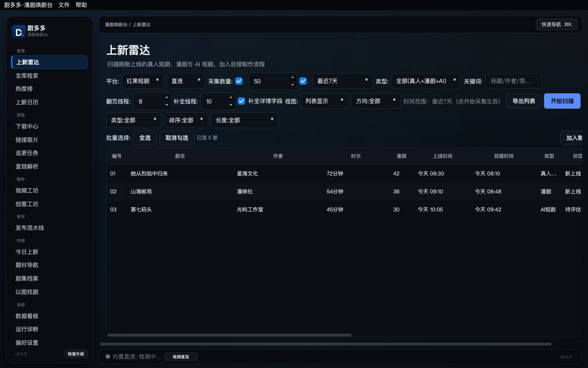
Task: Open the 类型:全部 filter dropdown
Action: pos(134,120)
